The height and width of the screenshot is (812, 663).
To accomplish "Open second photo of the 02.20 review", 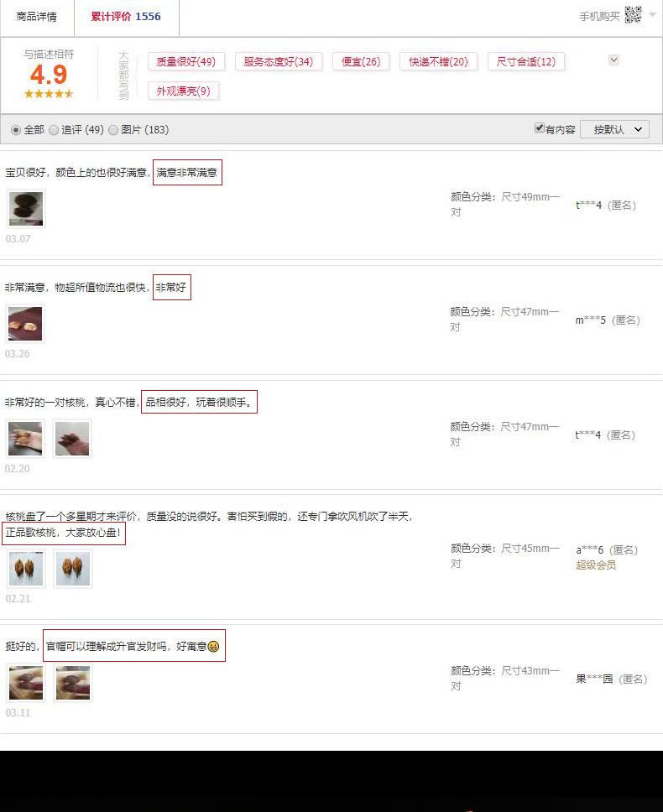I will [72, 439].
